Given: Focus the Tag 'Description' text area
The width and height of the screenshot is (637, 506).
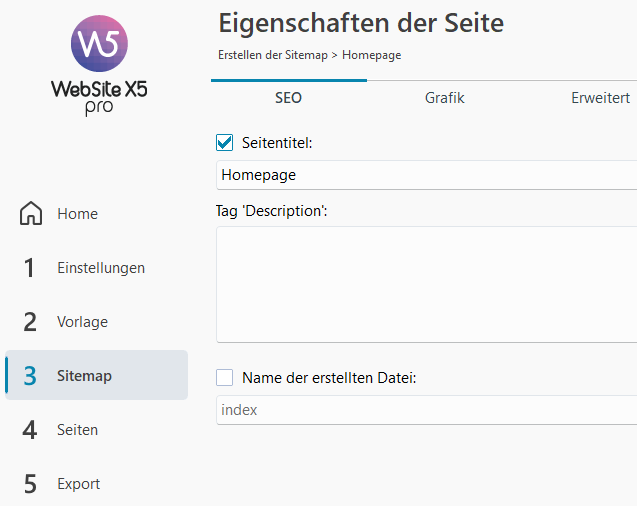Looking at the screenshot, I should 426,284.
